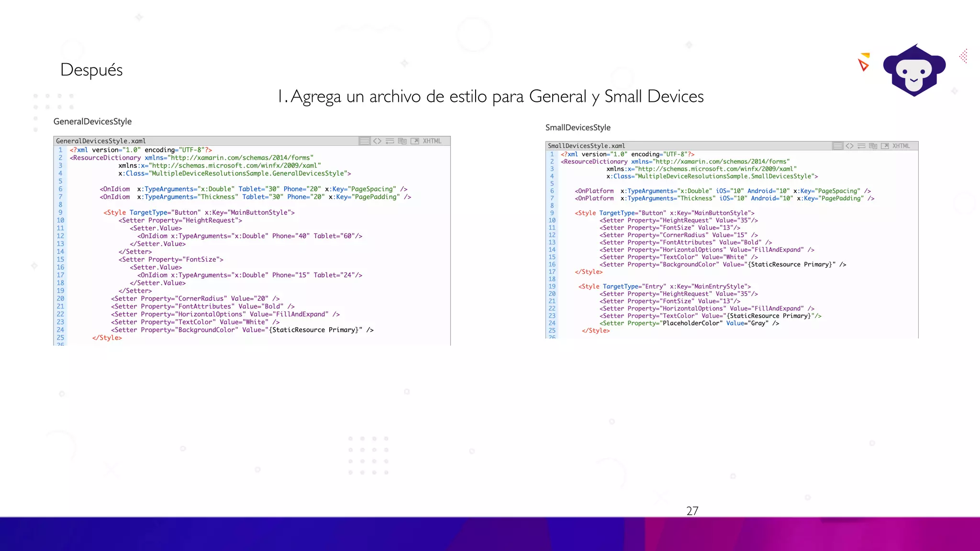Image resolution: width=980 pixels, height=551 pixels.
Task: Click XHTML label in GeneralDevicesStyle header
Action: click(432, 141)
